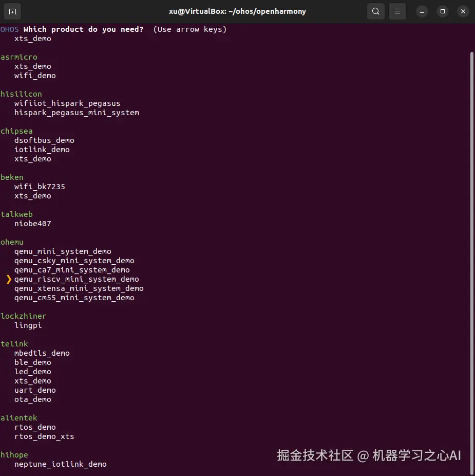Image resolution: width=475 pixels, height=476 pixels.
Task: Select rtos_demo_xts under alientek
Action: pyautogui.click(x=44, y=436)
